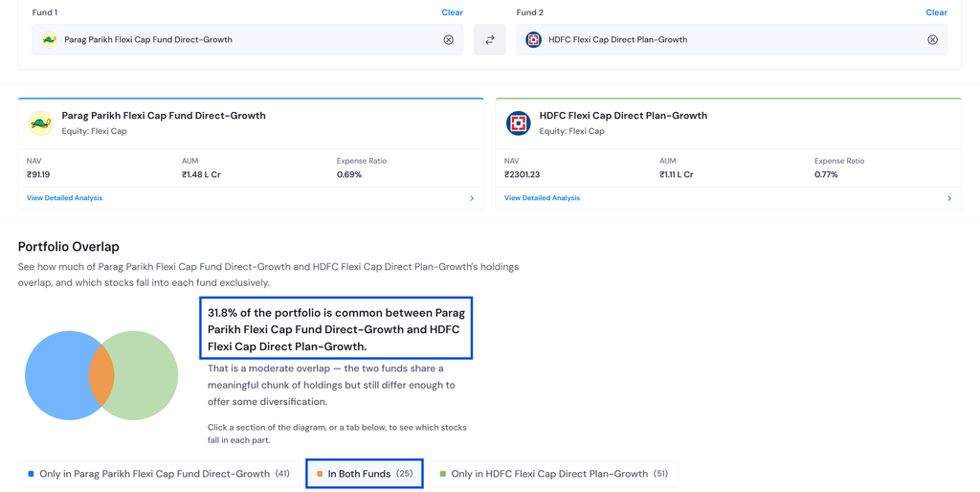
Task: Click orange overlap section of Venn diagram
Action: point(101,375)
